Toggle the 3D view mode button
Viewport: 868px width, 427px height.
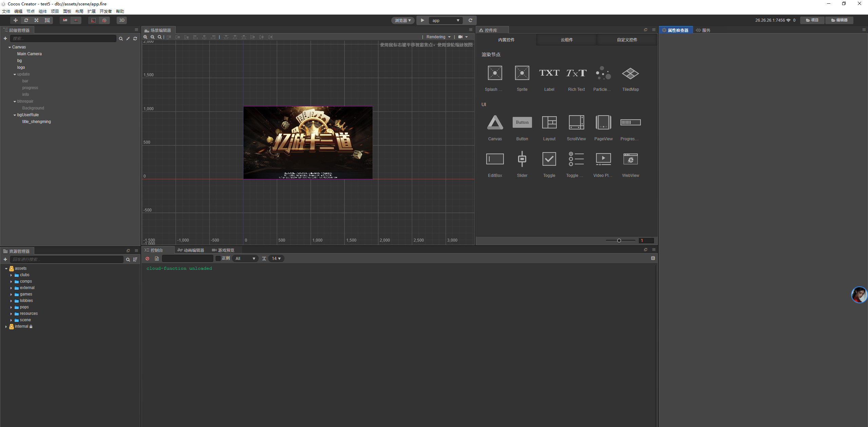pos(122,20)
